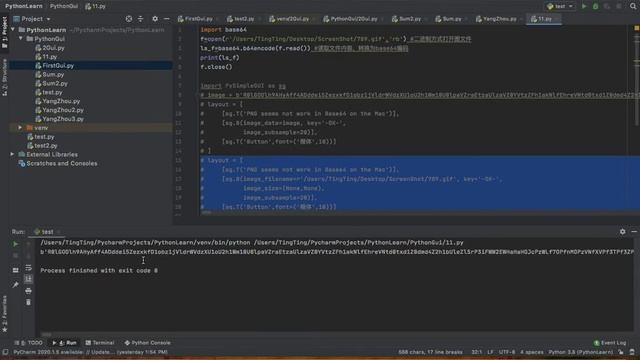Restore layout icon in Run panel

coord(16,270)
